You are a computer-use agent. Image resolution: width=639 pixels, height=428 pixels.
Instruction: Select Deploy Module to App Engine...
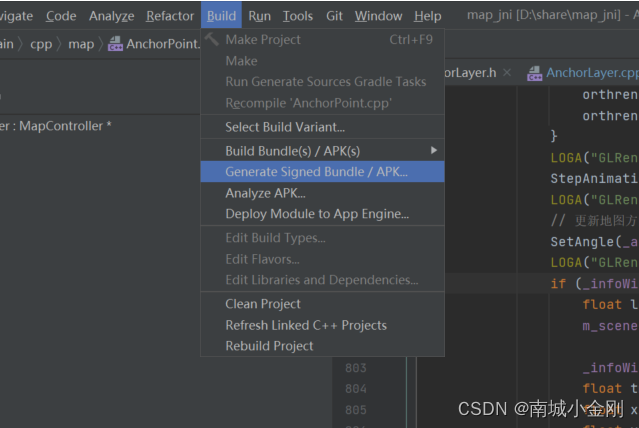coord(322,214)
